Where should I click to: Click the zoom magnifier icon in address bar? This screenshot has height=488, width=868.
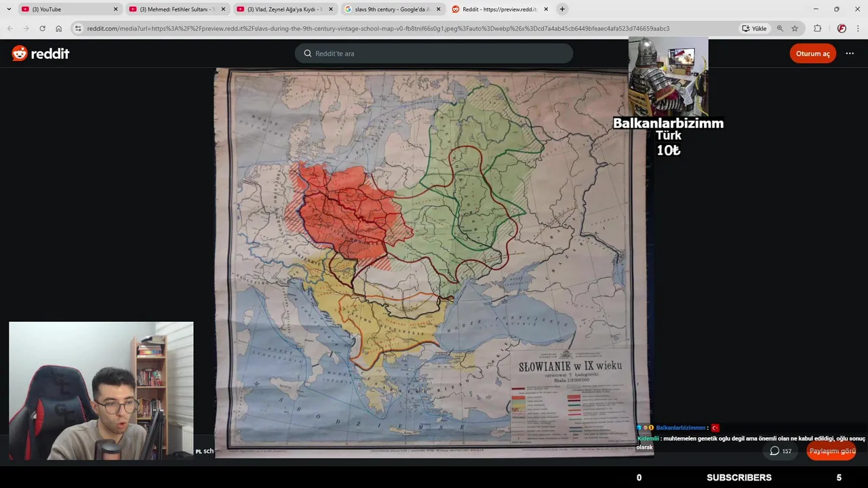780,28
